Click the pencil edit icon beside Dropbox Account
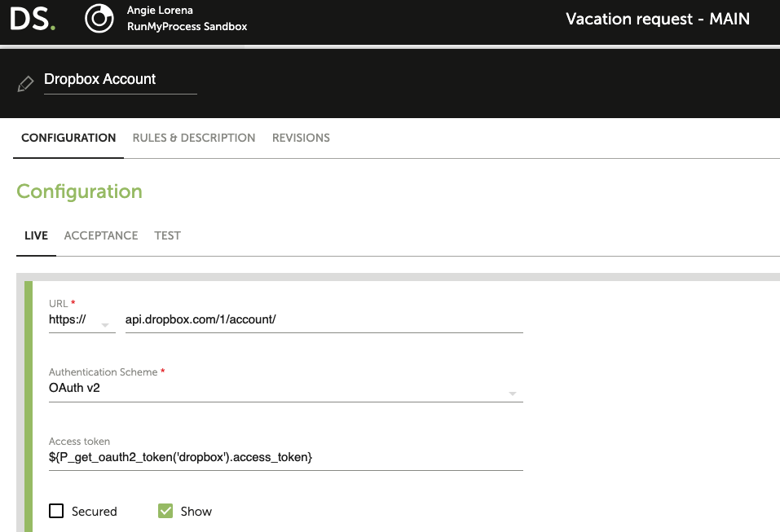The height and width of the screenshot is (532, 780). [25, 84]
